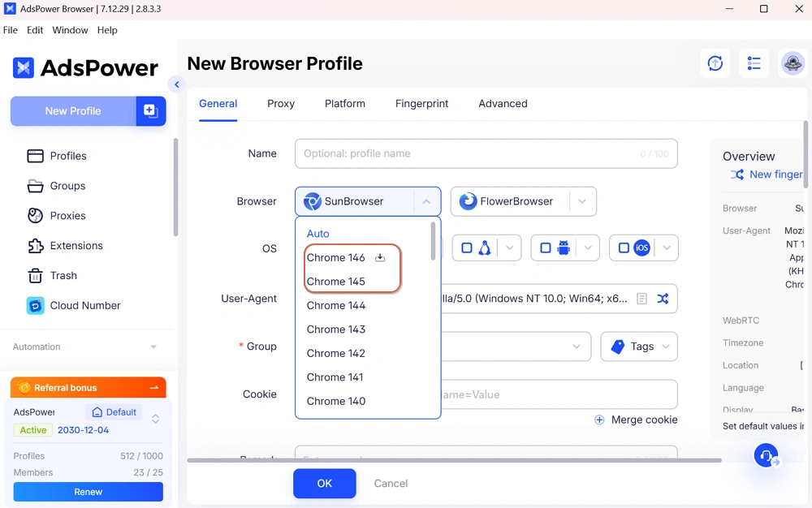812x508 pixels.
Task: Enable the Linux OS checkbox
Action: (x=467, y=248)
